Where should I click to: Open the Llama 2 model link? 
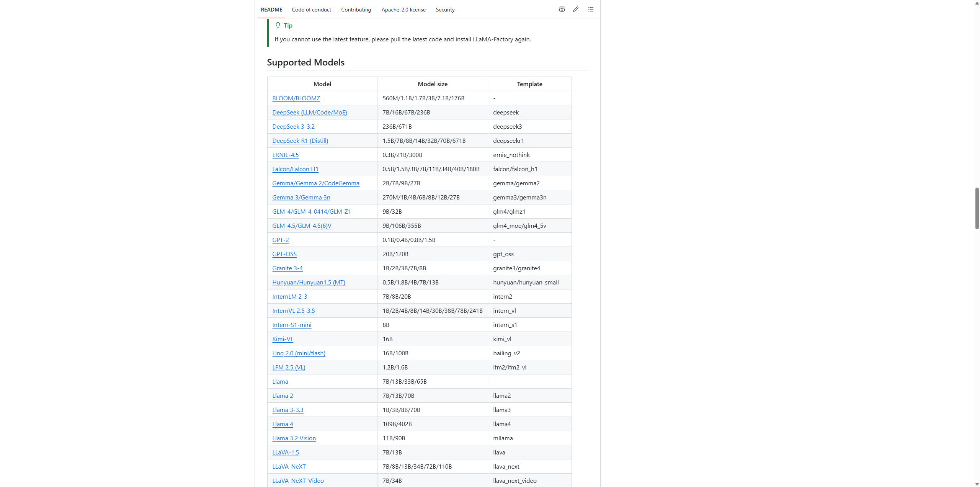tap(283, 395)
